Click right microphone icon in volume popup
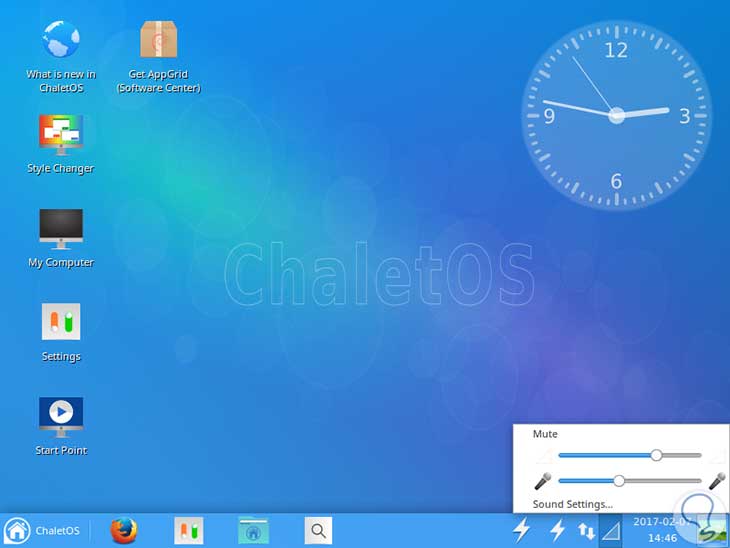The height and width of the screenshot is (548, 730). pos(717,481)
